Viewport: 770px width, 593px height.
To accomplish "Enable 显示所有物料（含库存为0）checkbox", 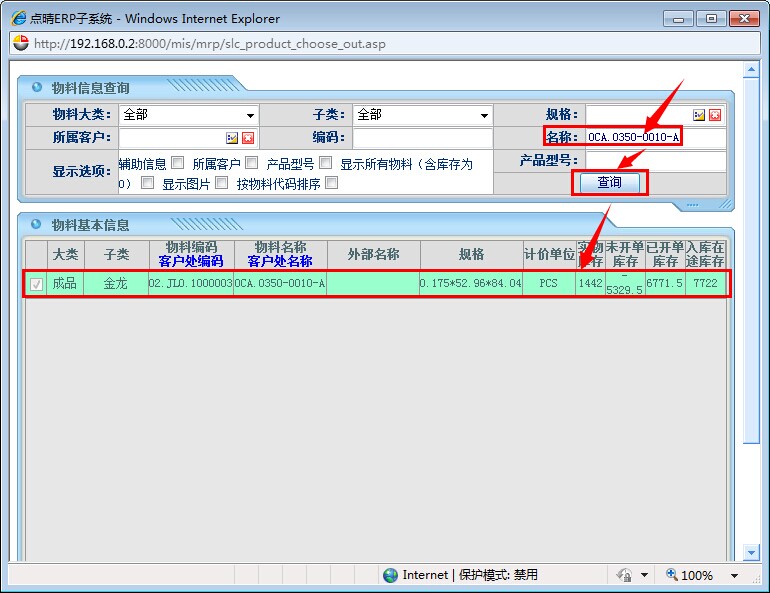I will point(147,183).
